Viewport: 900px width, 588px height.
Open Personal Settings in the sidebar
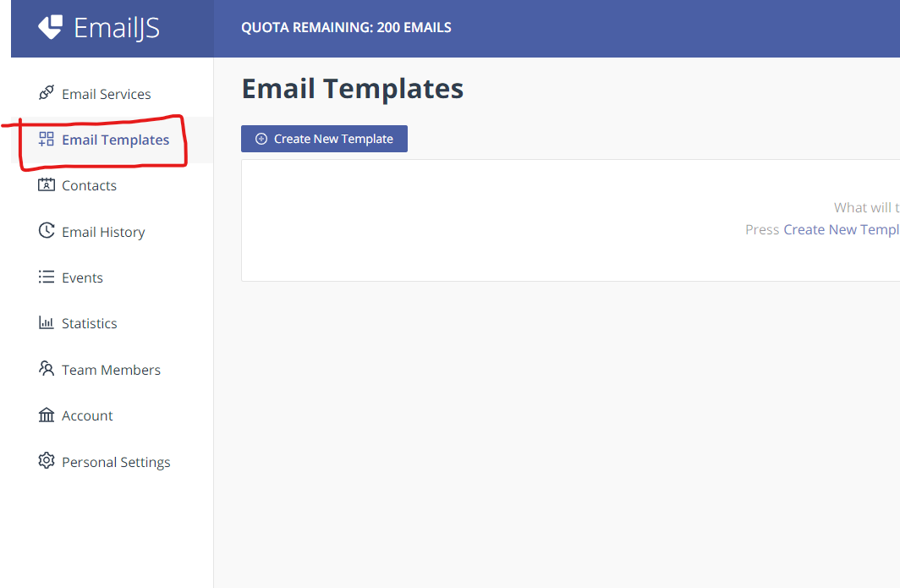[x=112, y=462]
